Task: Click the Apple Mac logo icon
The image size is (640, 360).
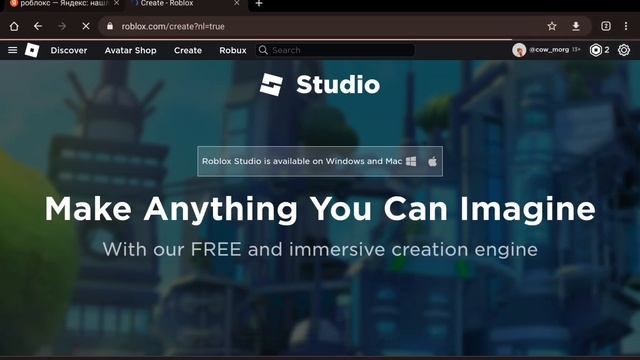Action: [432, 161]
